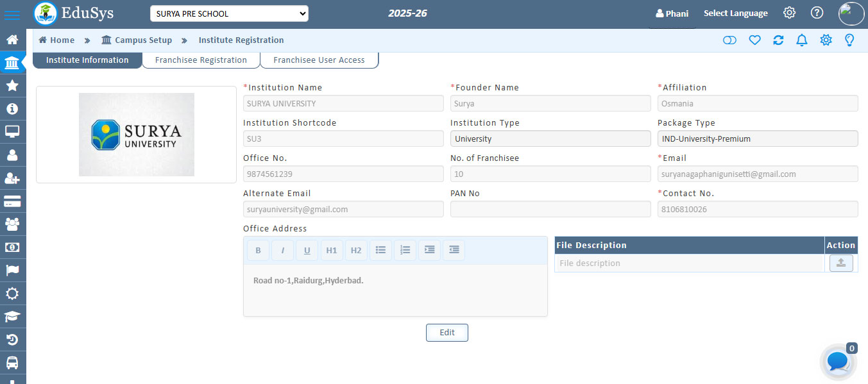
Task: Toggle the switch icon in breadcrumb bar
Action: point(729,40)
